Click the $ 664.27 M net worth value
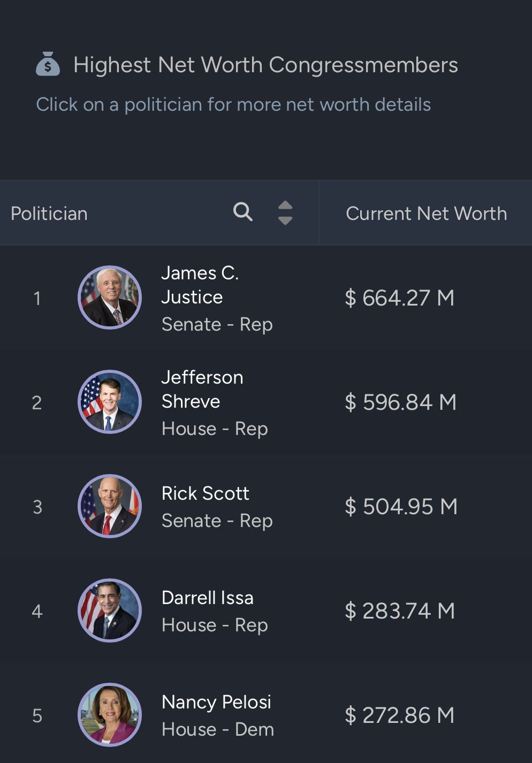Screen dimensions: 532x763 399,298
